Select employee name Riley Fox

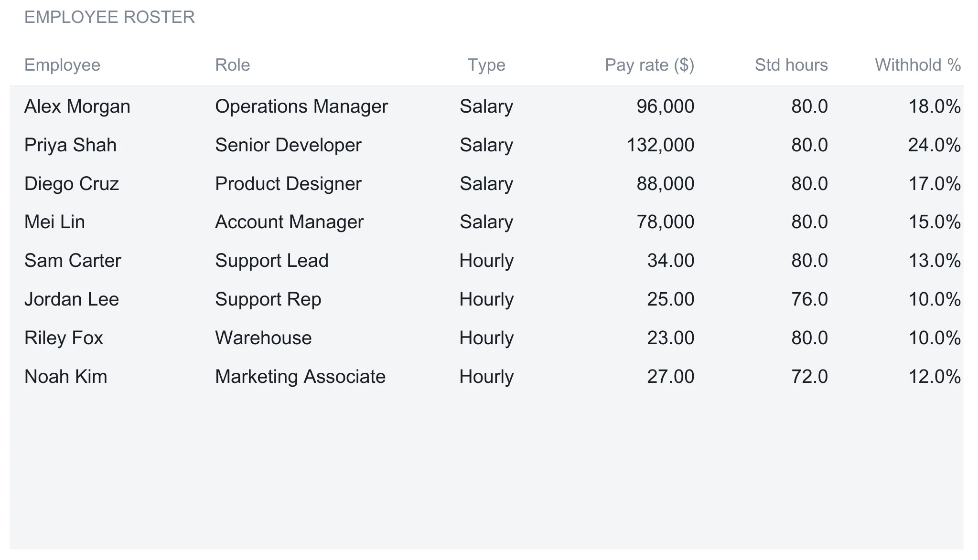click(x=64, y=338)
